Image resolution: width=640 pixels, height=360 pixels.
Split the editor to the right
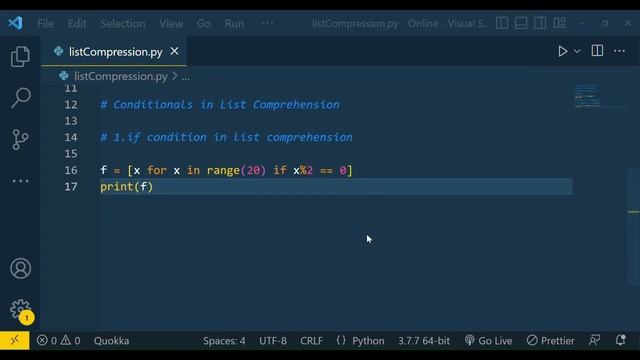(x=597, y=51)
